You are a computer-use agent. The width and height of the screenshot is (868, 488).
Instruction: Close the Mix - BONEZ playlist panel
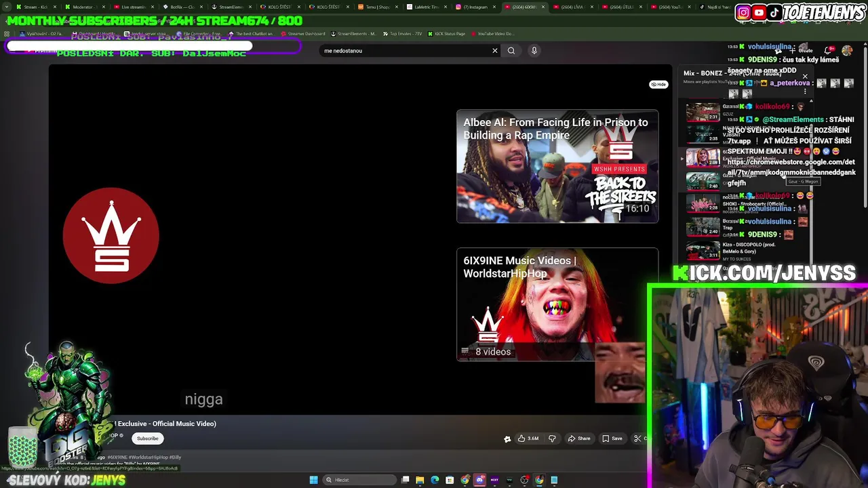[805, 77]
